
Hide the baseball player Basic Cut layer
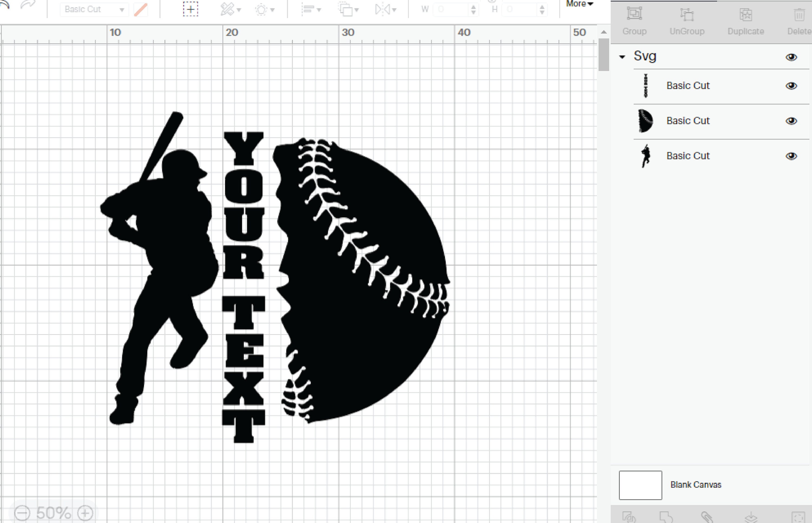pos(792,156)
